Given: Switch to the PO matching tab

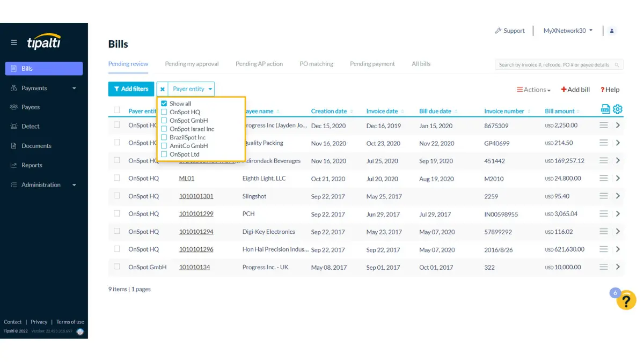Looking at the screenshot, I should 316,64.
